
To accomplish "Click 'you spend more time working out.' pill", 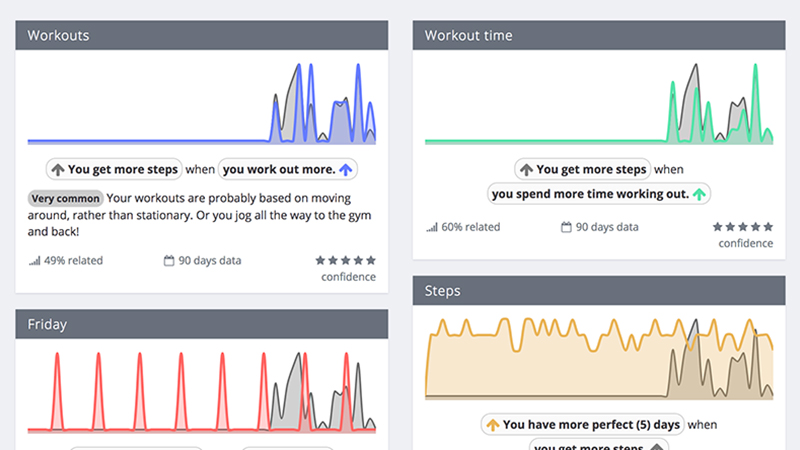I will click(x=599, y=194).
